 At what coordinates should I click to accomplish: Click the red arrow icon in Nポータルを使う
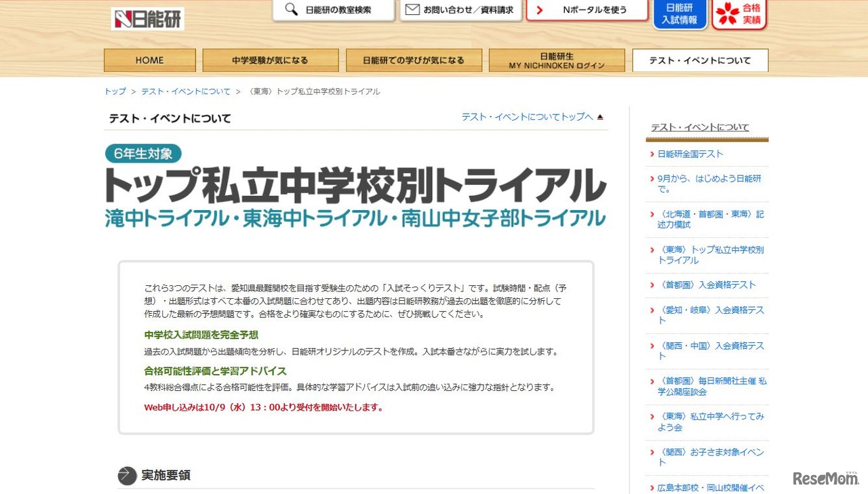pyautogui.click(x=540, y=10)
